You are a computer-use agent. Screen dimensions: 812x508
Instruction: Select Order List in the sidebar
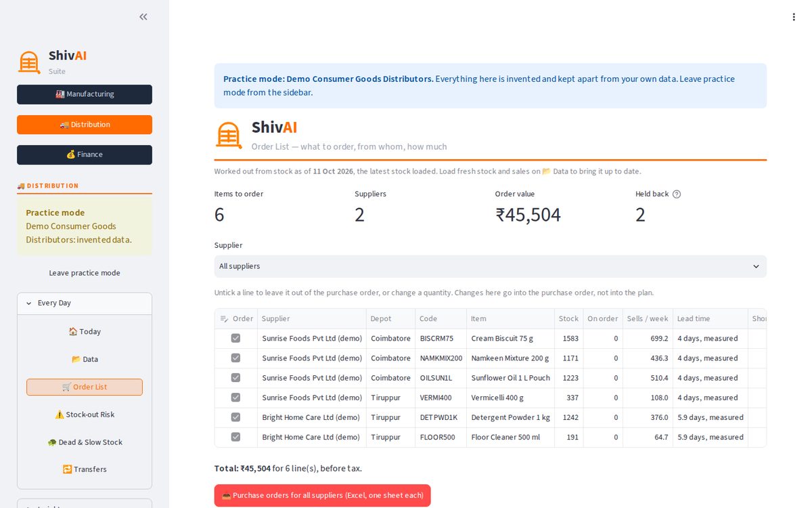85,387
